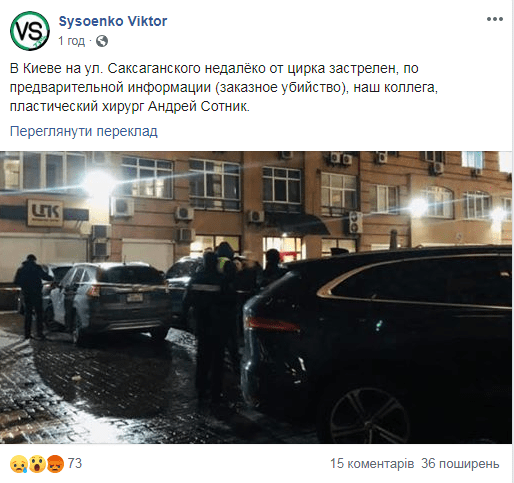Open the '15 коментарів' comments link
Viewport: 514px width, 483px height.
pos(372,464)
